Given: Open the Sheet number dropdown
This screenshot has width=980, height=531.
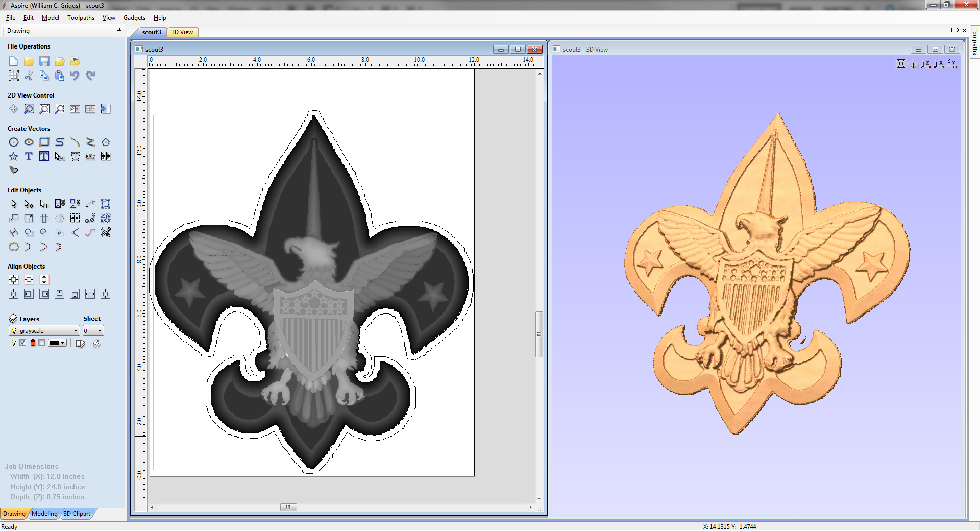Looking at the screenshot, I should [93, 331].
